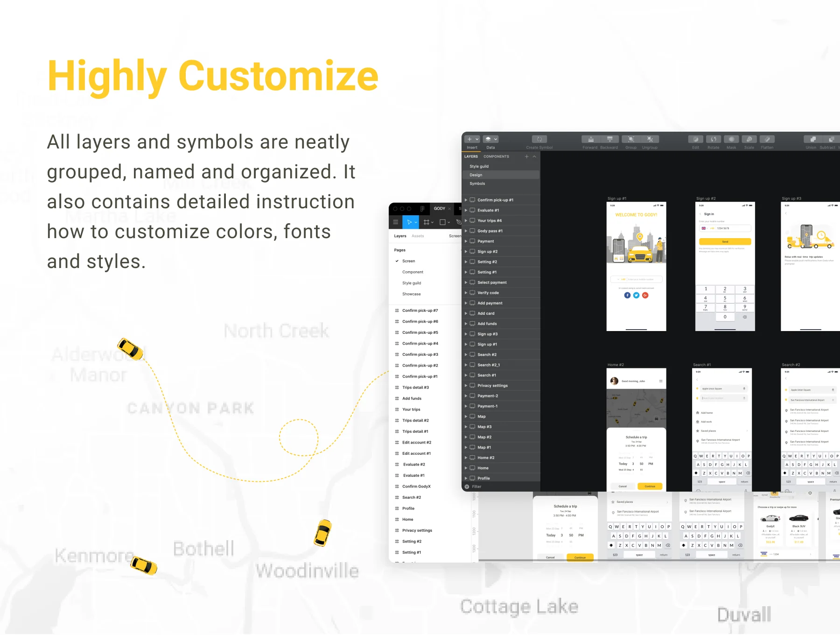
Task: Close the GODY tab in Figma
Action: [x=450, y=209]
